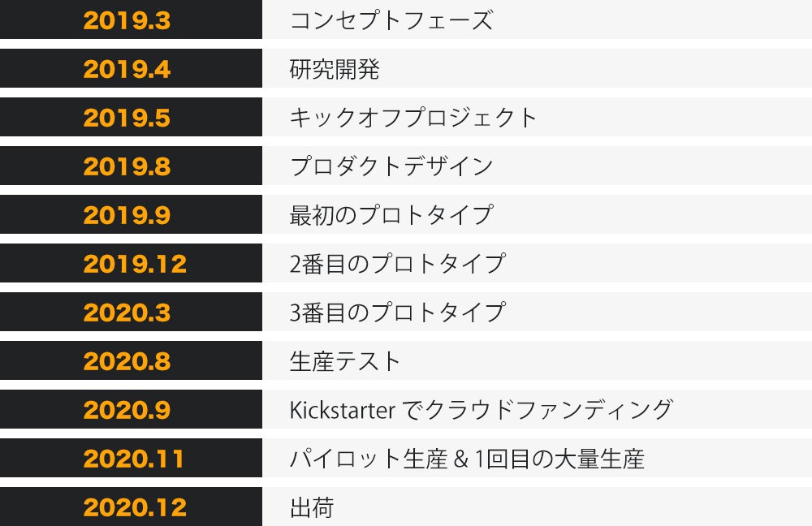The image size is (812, 526).
Task: Select the パイロット生産 & 1回目の大量生産 entry
Action: pyautogui.click(x=467, y=459)
